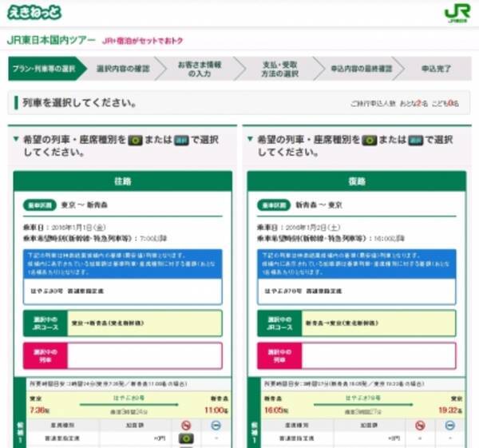This screenshot has width=479, height=448.
Task: Click the outbound blue notice box
Action: (x=123, y=264)
